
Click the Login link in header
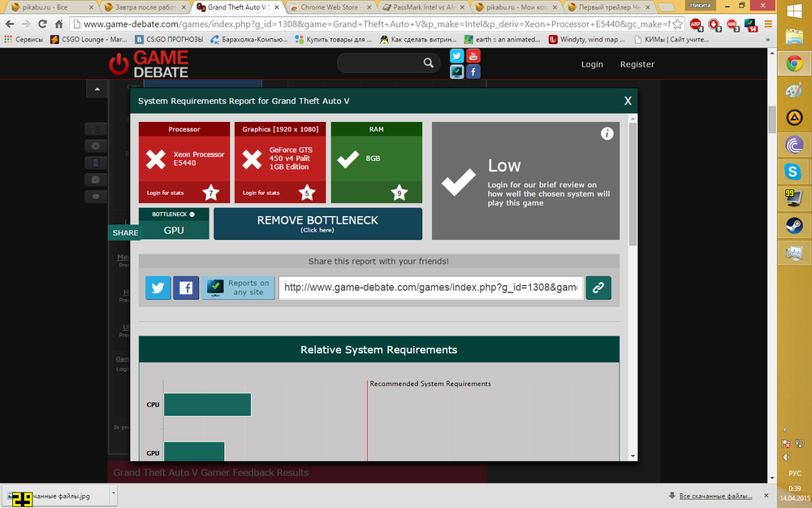(592, 64)
